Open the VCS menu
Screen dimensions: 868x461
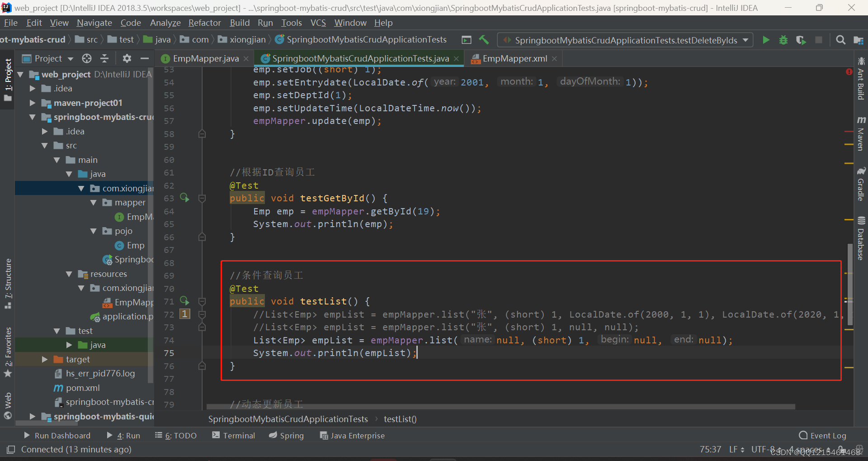pyautogui.click(x=318, y=23)
